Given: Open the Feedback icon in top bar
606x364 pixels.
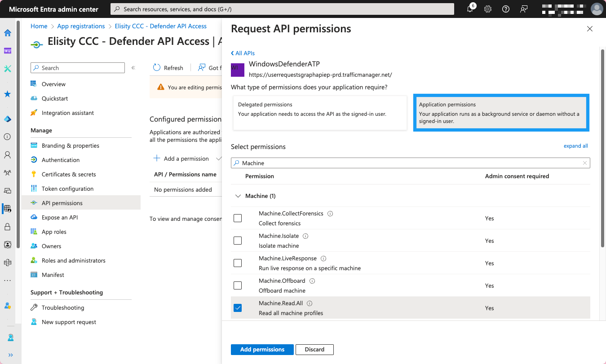Looking at the screenshot, I should pos(524,9).
